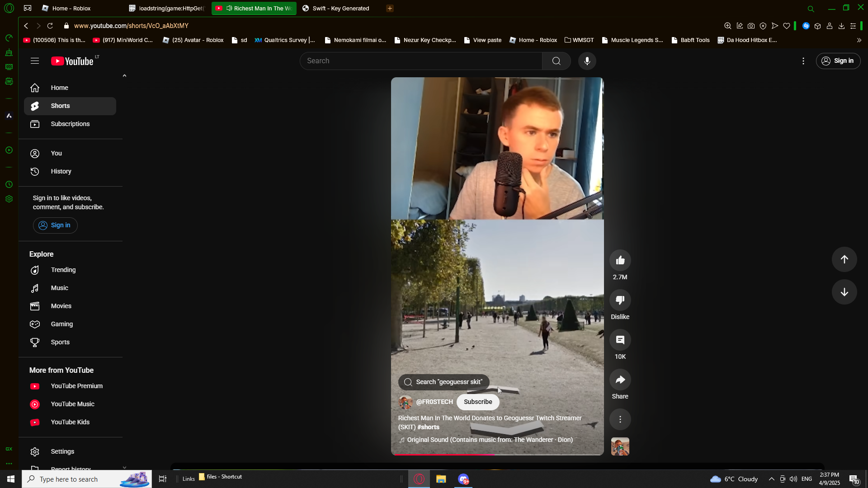Show more bookmarks with the overflow chevron
Image resolution: width=868 pixels, height=488 pixels.
pyautogui.click(x=859, y=40)
